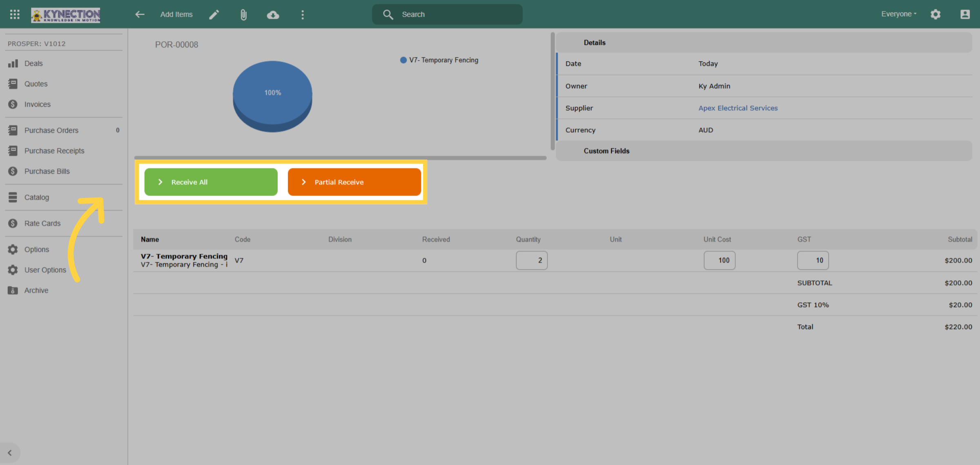
Task: Click the blue V7 Temporary Fencing legend dot
Action: (403, 60)
